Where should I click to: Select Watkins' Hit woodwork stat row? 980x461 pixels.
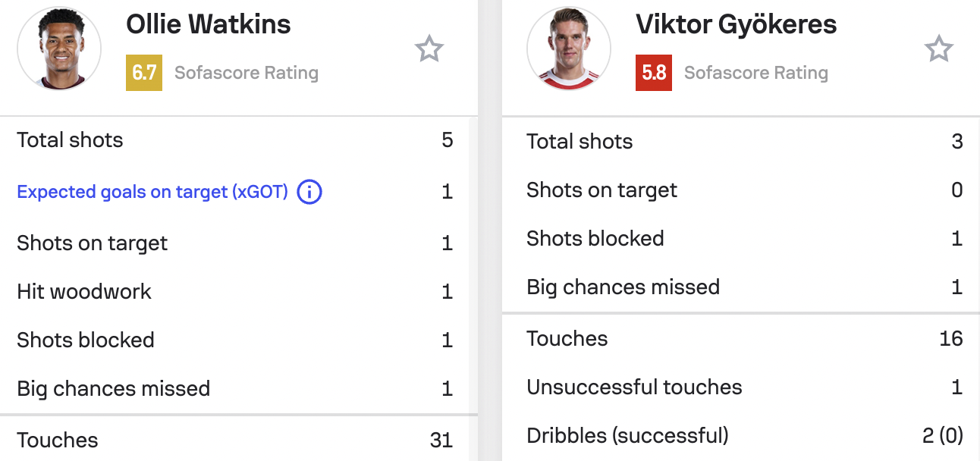tap(235, 292)
